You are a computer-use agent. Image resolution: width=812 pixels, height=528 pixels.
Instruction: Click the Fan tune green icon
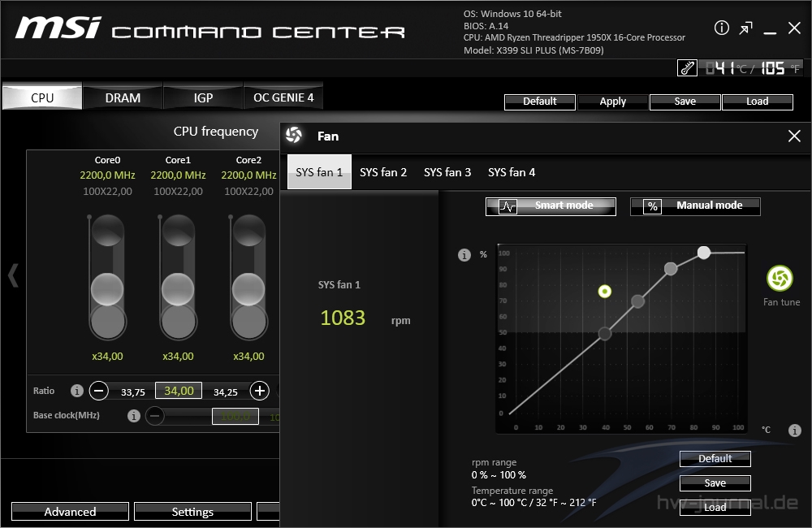[780, 279]
